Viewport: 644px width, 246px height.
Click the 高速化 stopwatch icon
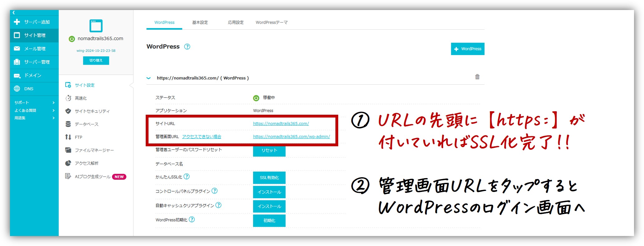(68, 98)
